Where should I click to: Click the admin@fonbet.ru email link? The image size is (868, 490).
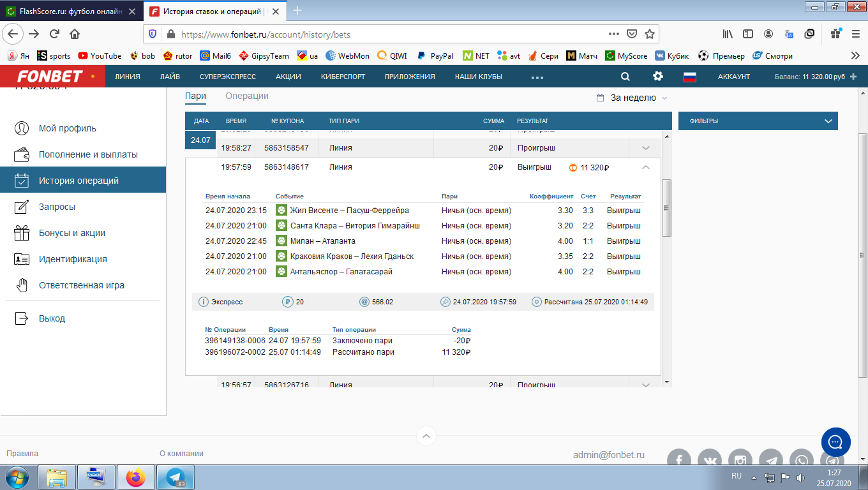(609, 455)
